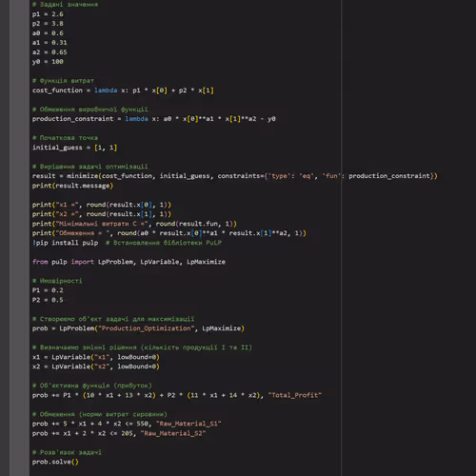Click the print "x1 =" statement
Screen dimensions: 476x476
[102, 205]
